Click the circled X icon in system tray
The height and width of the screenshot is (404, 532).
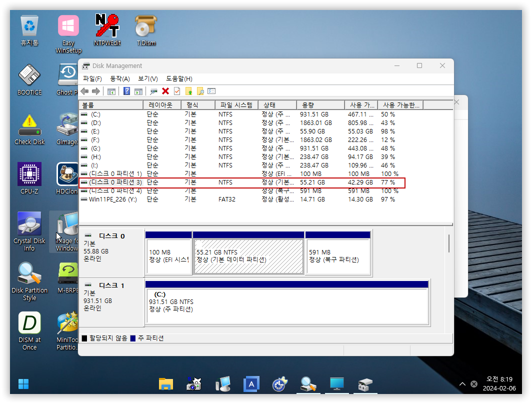(474, 384)
